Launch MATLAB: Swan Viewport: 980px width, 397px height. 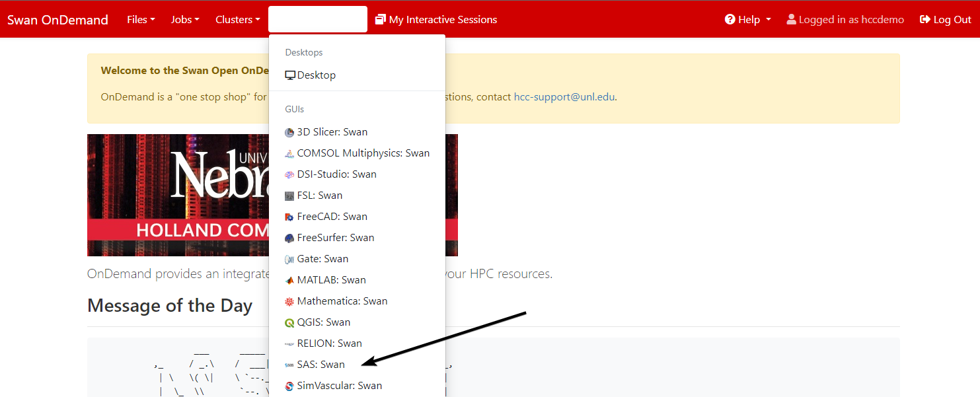(x=357, y=280)
